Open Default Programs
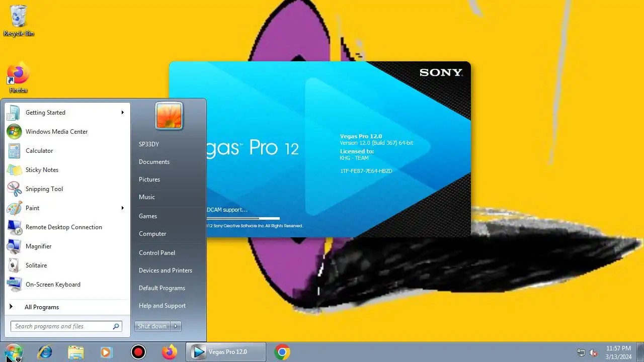The width and height of the screenshot is (644, 362). [162, 288]
